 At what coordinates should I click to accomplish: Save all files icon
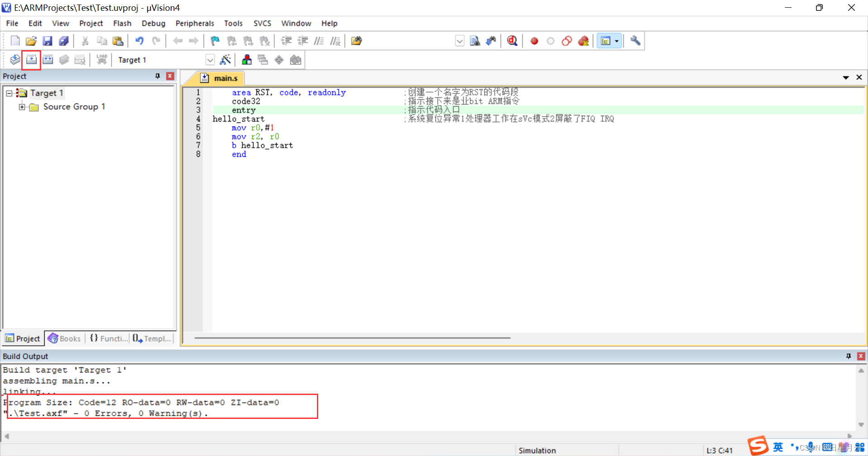coord(64,41)
